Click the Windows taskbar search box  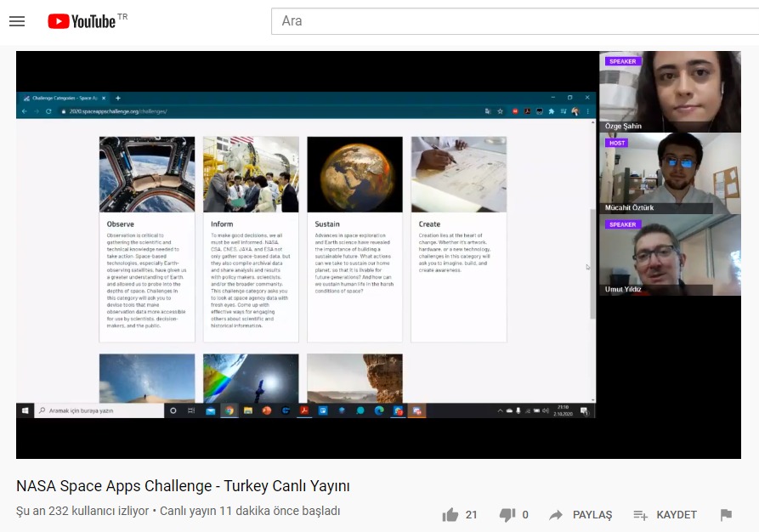99,410
